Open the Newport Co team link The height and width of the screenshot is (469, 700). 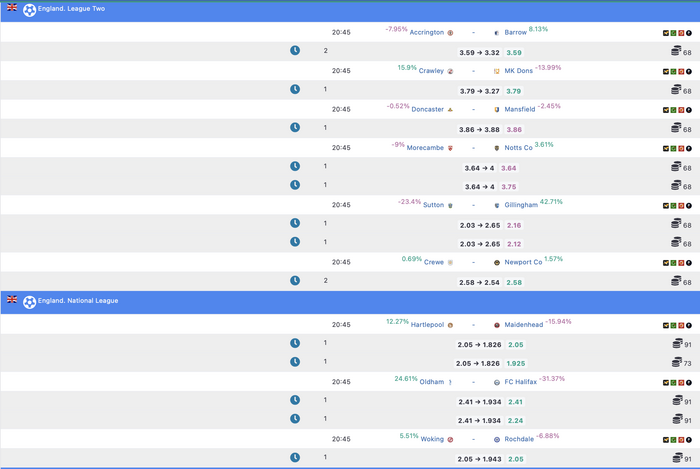click(523, 262)
